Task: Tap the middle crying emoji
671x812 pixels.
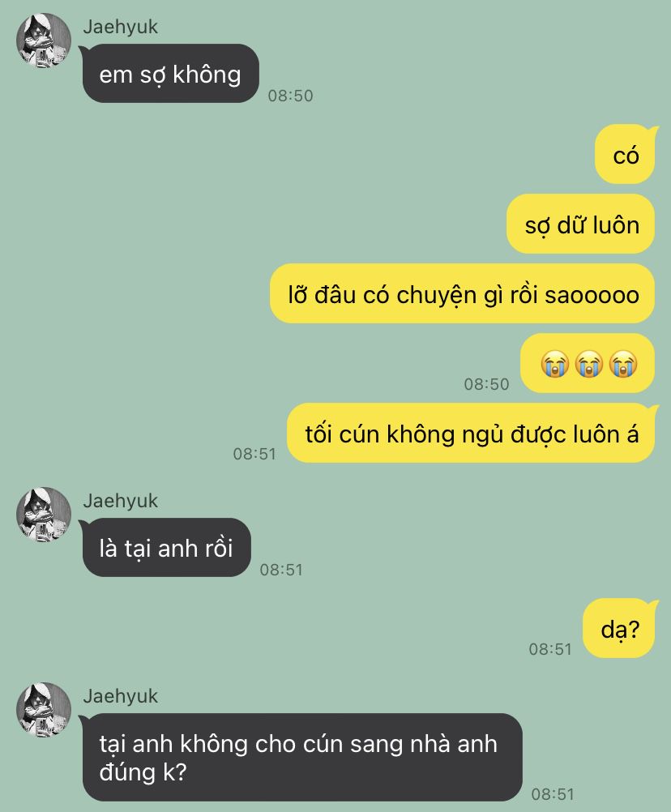Action: click(x=589, y=364)
